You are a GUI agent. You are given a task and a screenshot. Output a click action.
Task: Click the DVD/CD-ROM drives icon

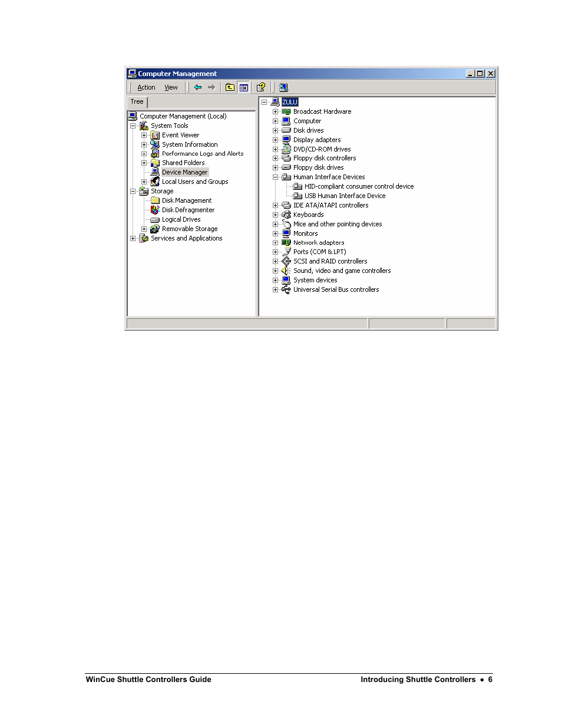click(286, 149)
